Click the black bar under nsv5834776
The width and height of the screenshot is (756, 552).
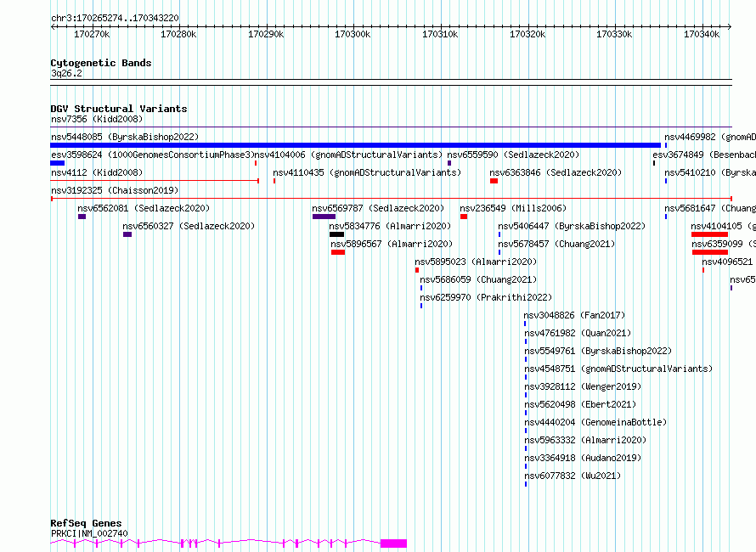pyautogui.click(x=337, y=234)
